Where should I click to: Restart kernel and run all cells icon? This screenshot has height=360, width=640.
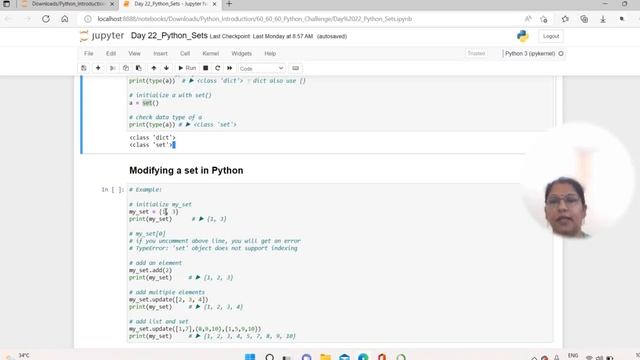(229, 68)
